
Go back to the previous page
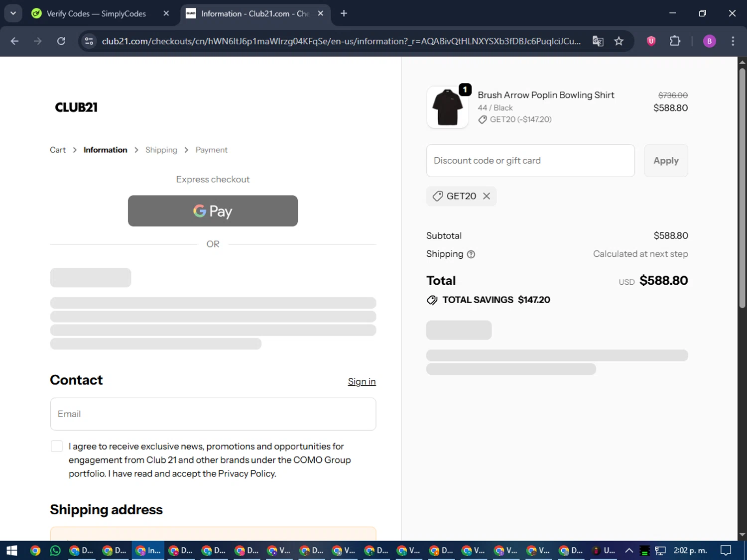pos(14,41)
